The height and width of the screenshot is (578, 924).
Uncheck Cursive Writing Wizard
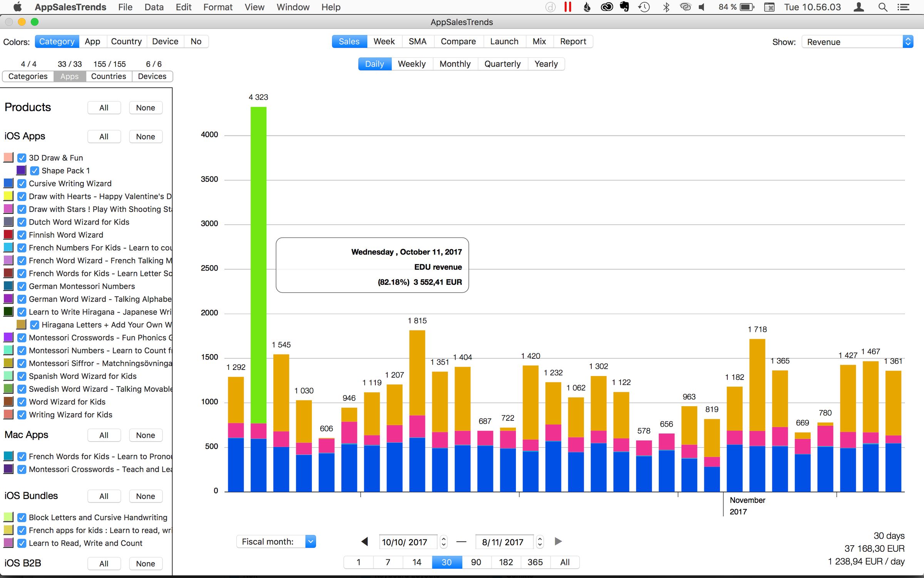(x=22, y=183)
